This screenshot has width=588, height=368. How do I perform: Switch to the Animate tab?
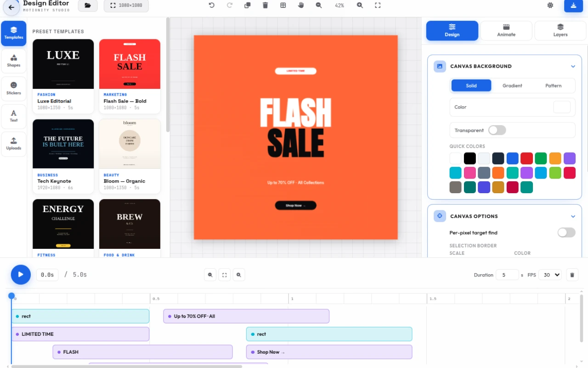[x=506, y=31]
